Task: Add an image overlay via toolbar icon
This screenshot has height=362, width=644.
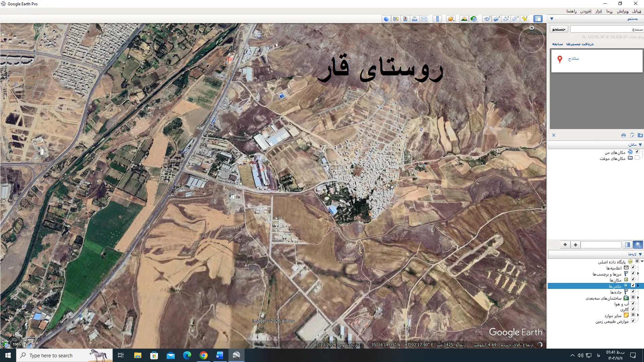Action: 496,19
